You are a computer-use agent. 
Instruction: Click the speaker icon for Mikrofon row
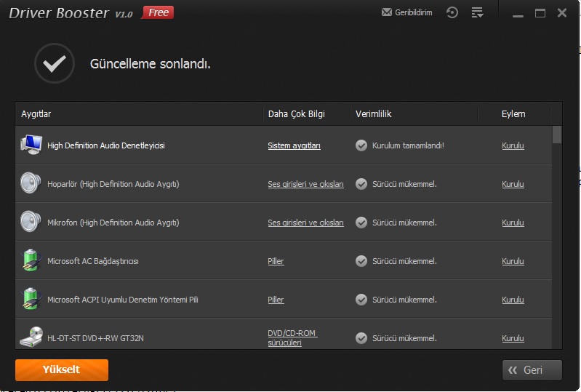[x=31, y=222]
